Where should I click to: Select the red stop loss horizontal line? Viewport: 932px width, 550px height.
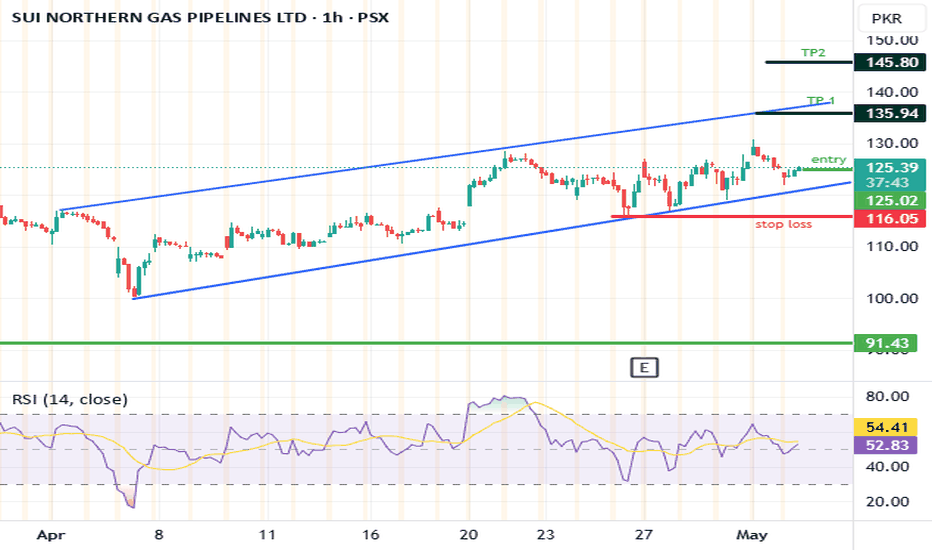(732, 216)
